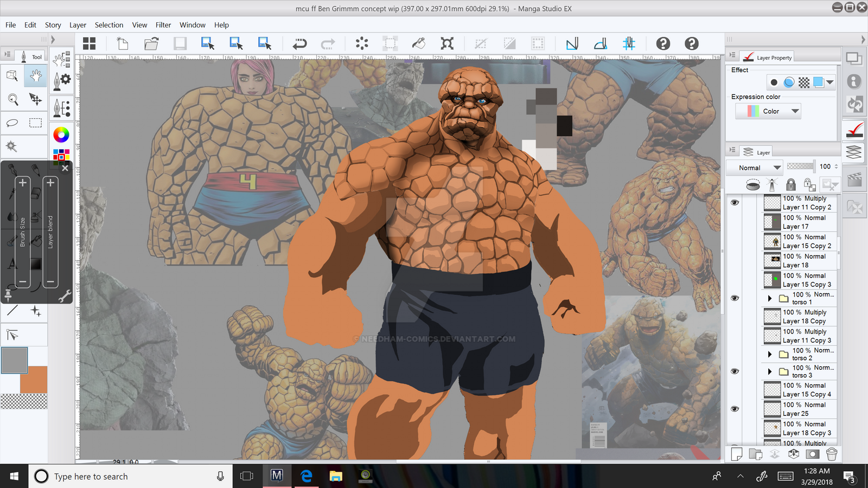Toggle Snap to grid toolbar icon
Viewport: 868px width, 488px height.
[629, 43]
